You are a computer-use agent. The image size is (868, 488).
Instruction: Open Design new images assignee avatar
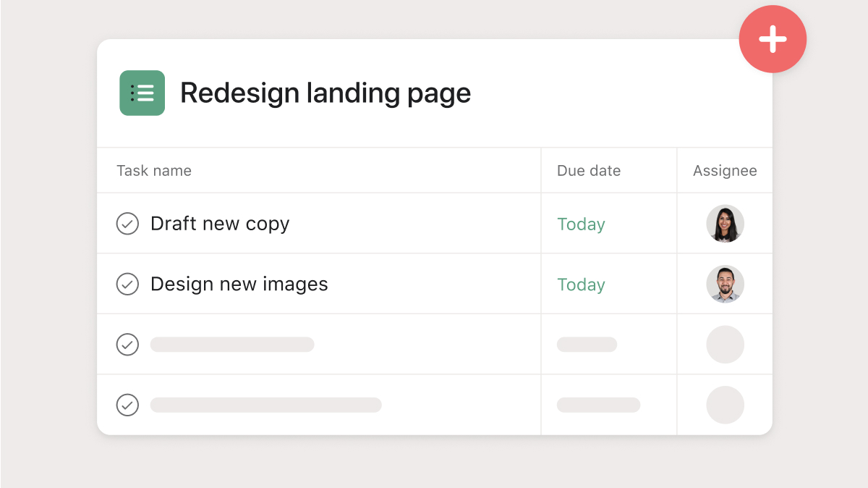coord(725,284)
